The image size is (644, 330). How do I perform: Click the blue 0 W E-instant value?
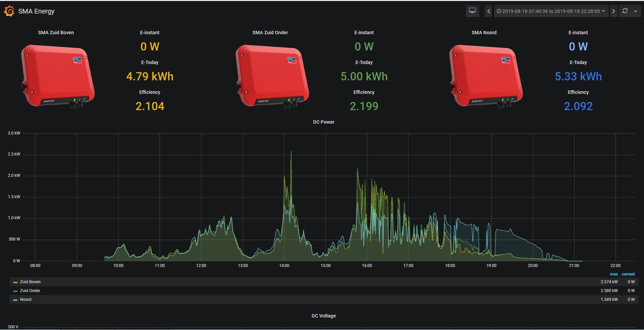tap(578, 46)
